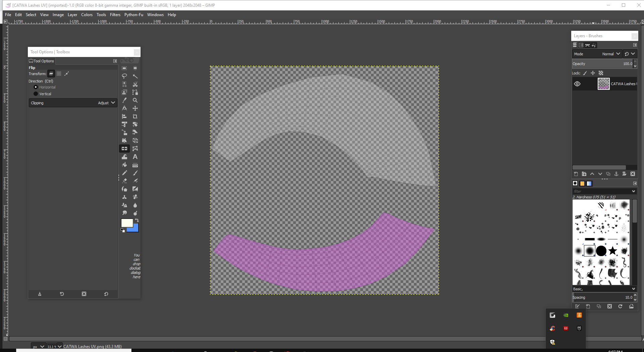
Task: Select the CATWA Lashes layer thumbnail
Action: (x=604, y=84)
